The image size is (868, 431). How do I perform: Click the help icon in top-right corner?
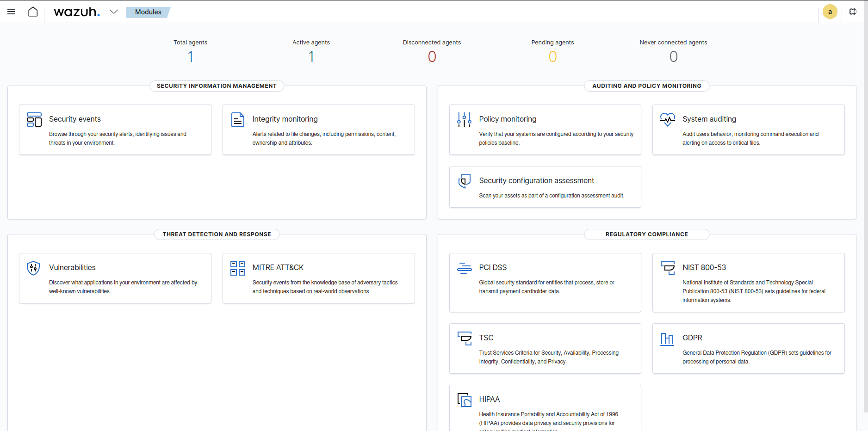[853, 12]
